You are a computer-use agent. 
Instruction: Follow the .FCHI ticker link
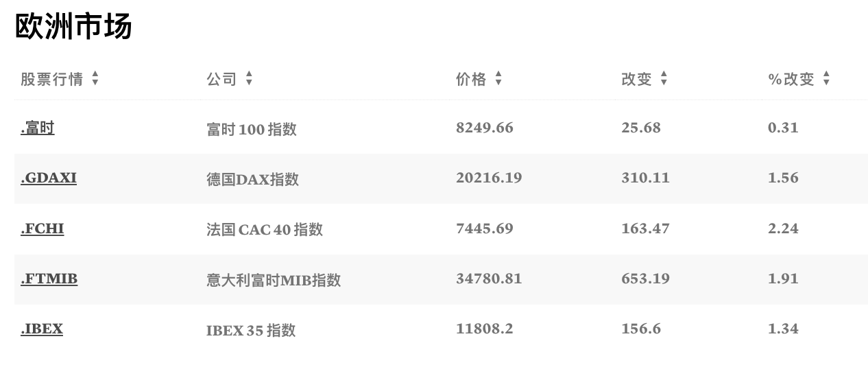point(43,228)
